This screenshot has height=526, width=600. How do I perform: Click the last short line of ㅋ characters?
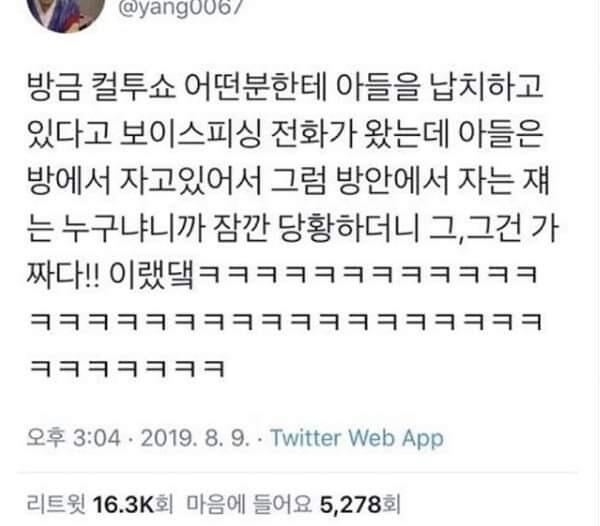pos(127,368)
